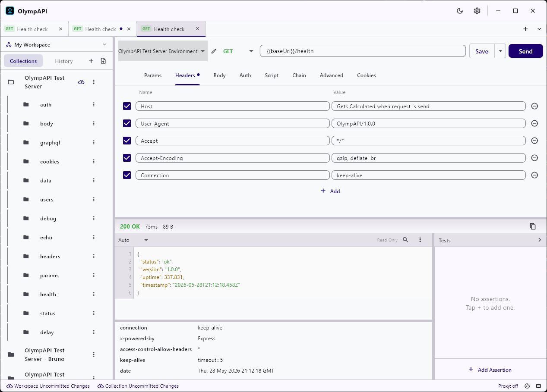Add a new header row
Image resolution: width=547 pixels, height=392 pixels.
pyautogui.click(x=330, y=191)
